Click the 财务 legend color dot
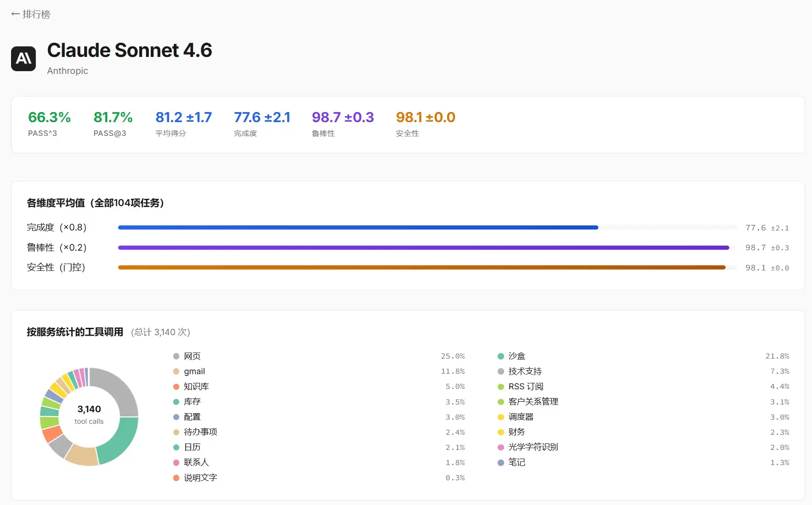This screenshot has width=812, height=505. coord(501,432)
